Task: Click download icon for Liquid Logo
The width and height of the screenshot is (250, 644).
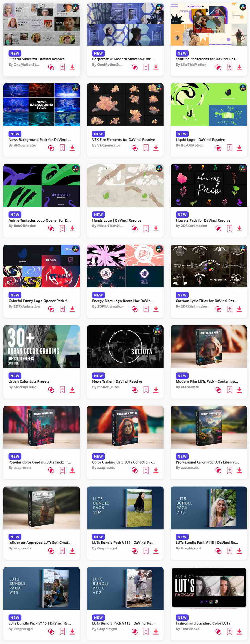Action: (x=239, y=148)
